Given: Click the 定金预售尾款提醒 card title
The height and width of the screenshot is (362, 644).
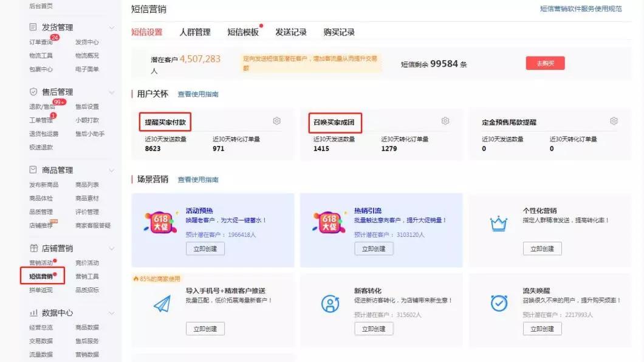Looking at the screenshot, I should click(509, 122).
